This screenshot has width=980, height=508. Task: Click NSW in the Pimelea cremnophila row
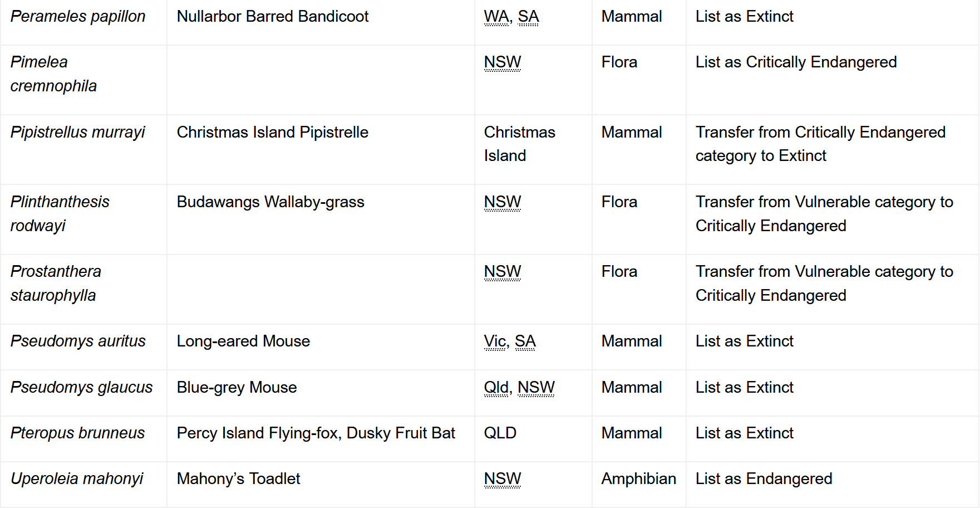tap(503, 62)
